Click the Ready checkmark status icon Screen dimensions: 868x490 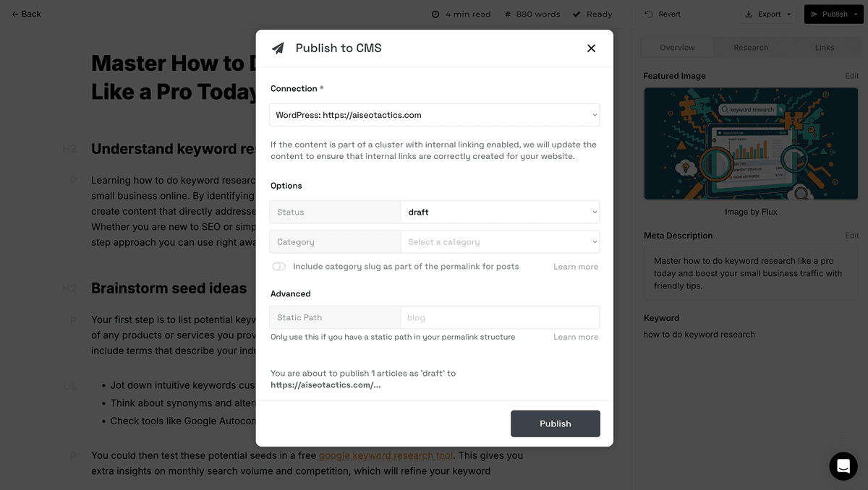(576, 13)
